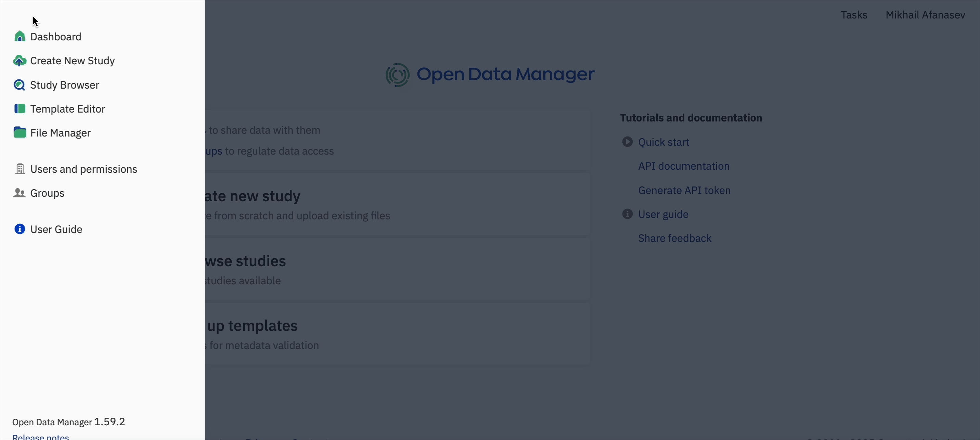Click the Template Editor icon
The image size is (980, 440).
(x=20, y=109)
